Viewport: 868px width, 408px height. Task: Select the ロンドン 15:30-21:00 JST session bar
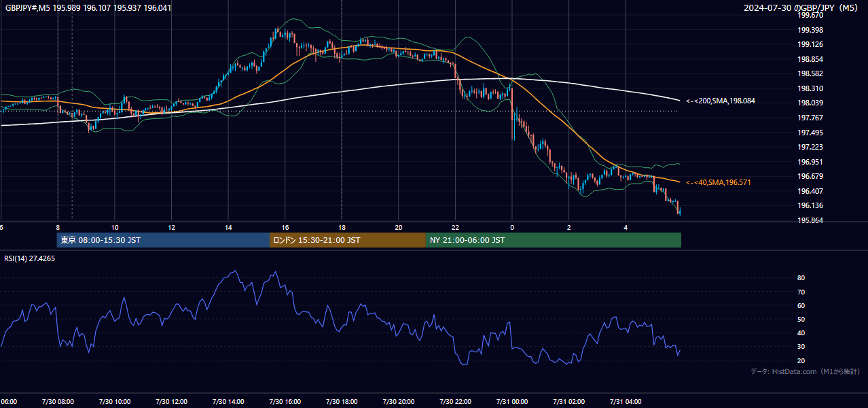click(348, 240)
